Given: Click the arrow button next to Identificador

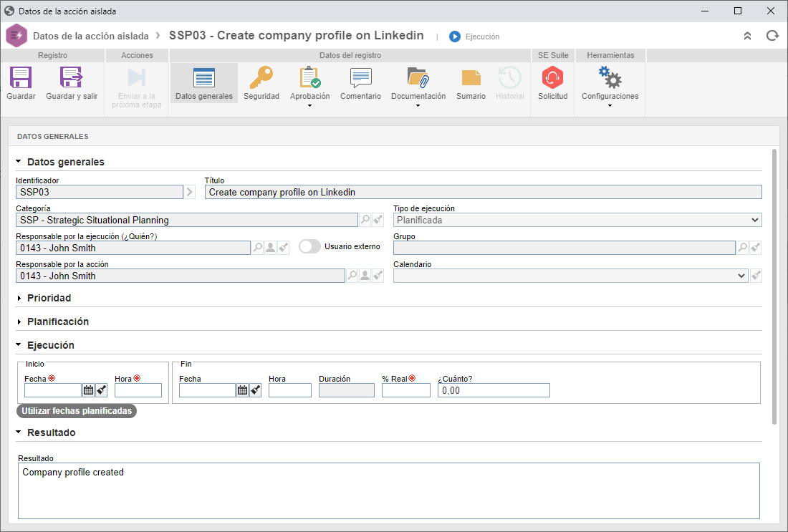Looking at the screenshot, I should pos(189,192).
